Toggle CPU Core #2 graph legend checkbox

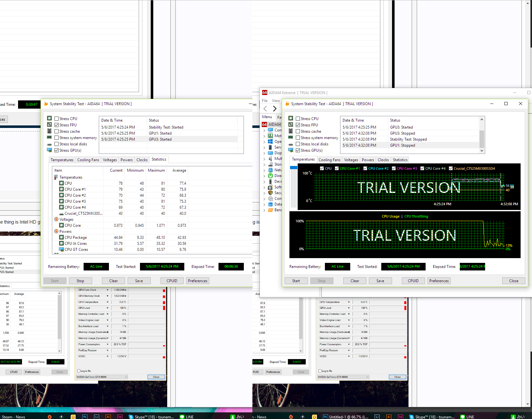(365, 168)
